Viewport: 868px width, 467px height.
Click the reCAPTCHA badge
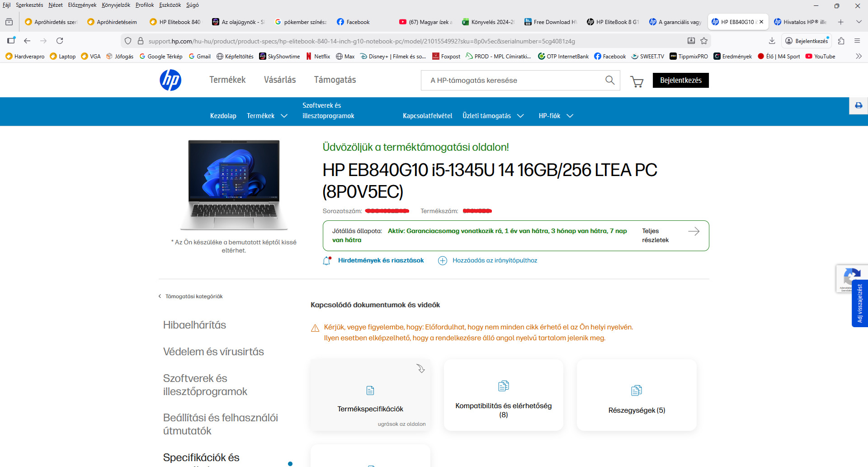click(852, 278)
